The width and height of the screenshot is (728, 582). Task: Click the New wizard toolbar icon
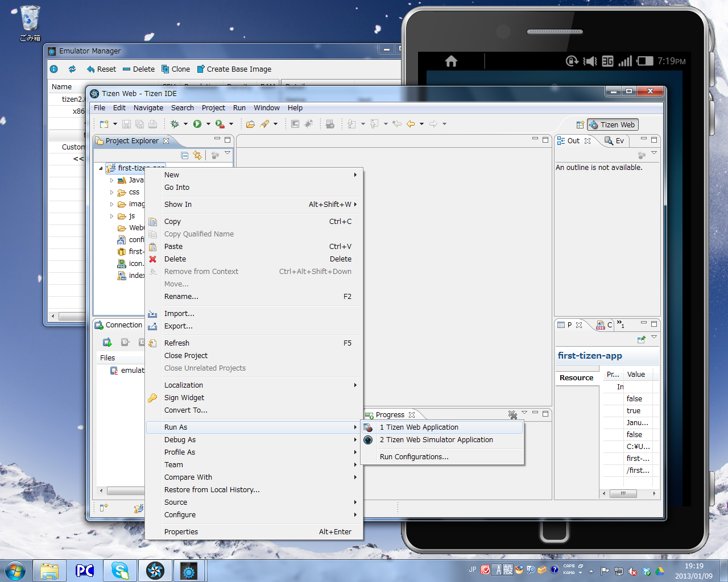click(x=104, y=124)
